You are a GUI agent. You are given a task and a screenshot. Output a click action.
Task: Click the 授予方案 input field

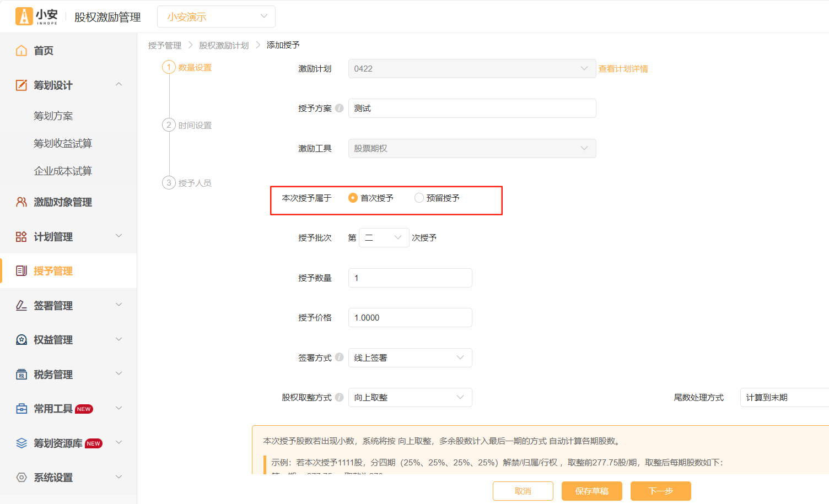tap(472, 108)
